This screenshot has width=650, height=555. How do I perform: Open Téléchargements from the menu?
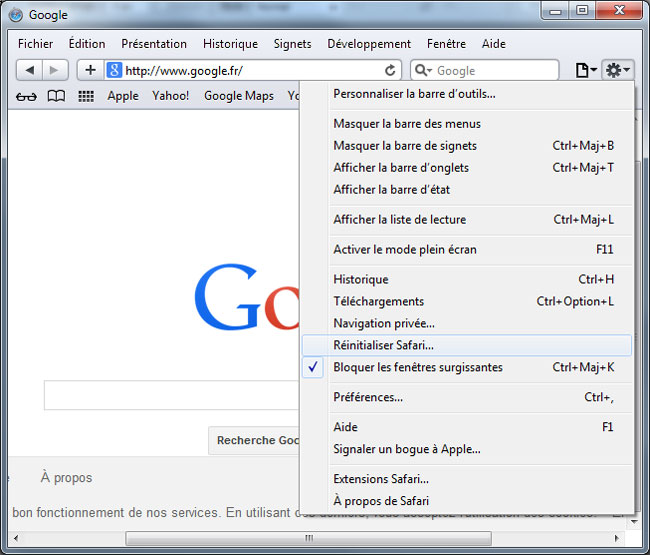(x=467, y=301)
